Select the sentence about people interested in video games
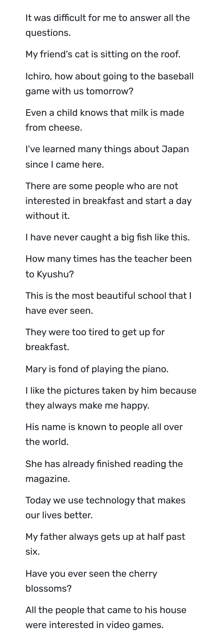 (106, 618)
